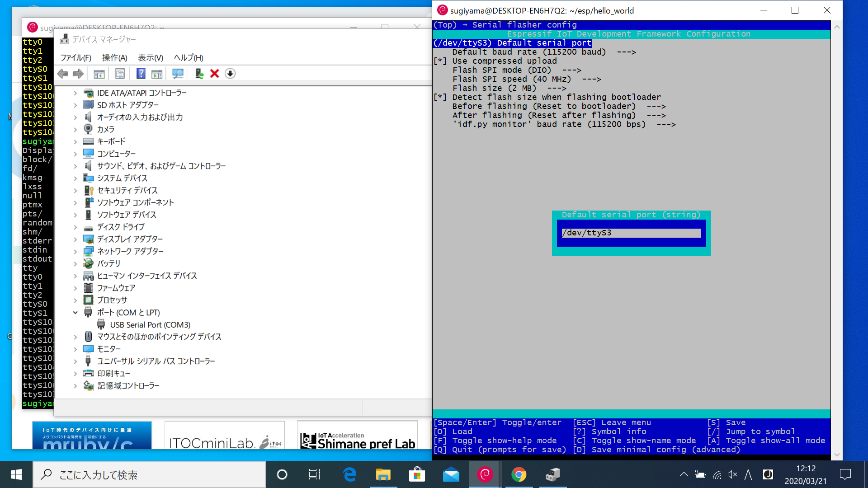The image size is (868, 488).
Task: Toggle Detect flash size when flashing bootloader
Action: point(556,97)
